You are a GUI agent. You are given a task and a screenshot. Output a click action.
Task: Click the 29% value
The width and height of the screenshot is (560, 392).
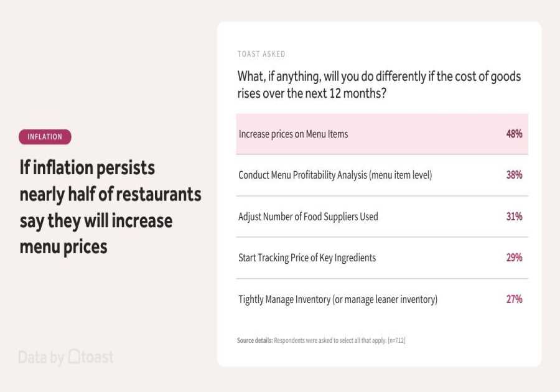(514, 258)
